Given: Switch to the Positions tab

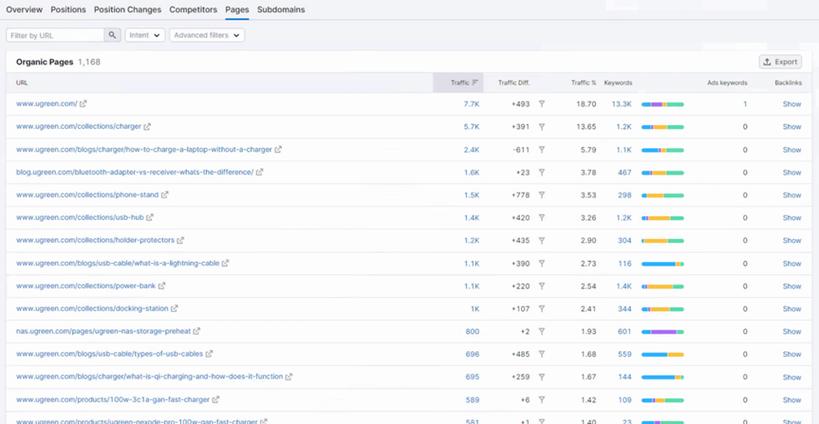Looking at the screenshot, I should click(68, 9).
